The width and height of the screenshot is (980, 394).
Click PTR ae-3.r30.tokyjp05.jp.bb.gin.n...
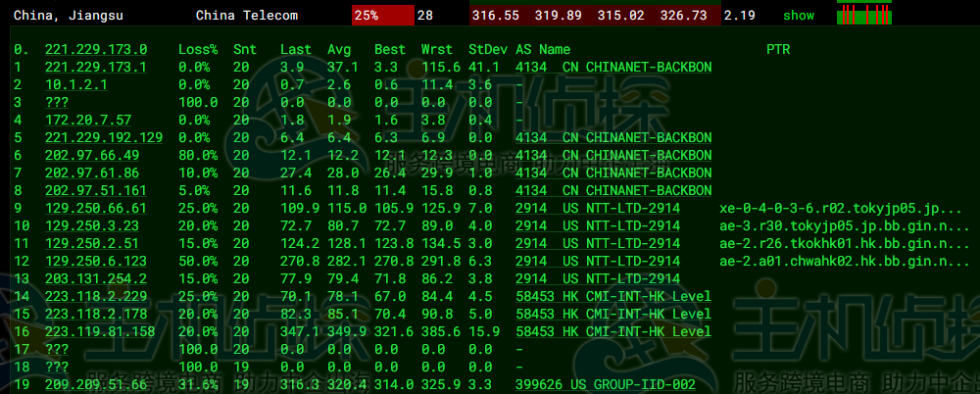point(845,225)
